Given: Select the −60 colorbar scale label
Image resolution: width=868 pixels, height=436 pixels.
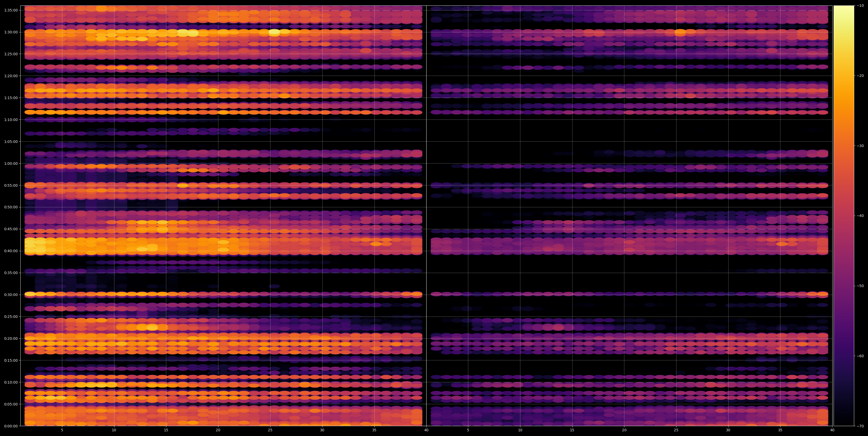Looking at the screenshot, I should point(860,356).
